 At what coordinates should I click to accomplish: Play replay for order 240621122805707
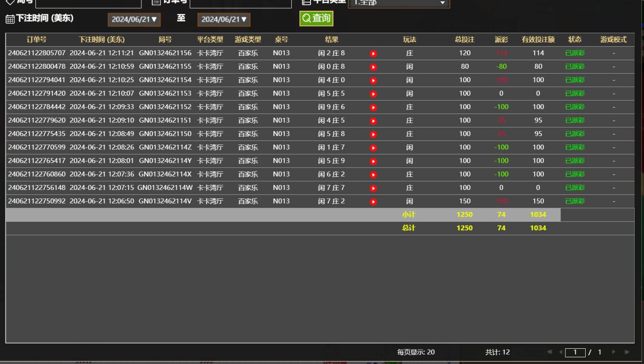pos(373,53)
